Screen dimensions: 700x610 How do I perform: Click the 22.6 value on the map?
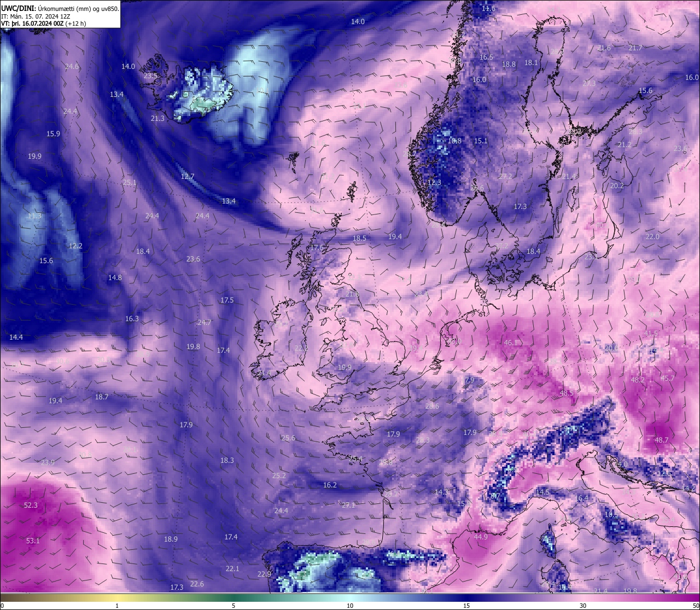coord(197,584)
